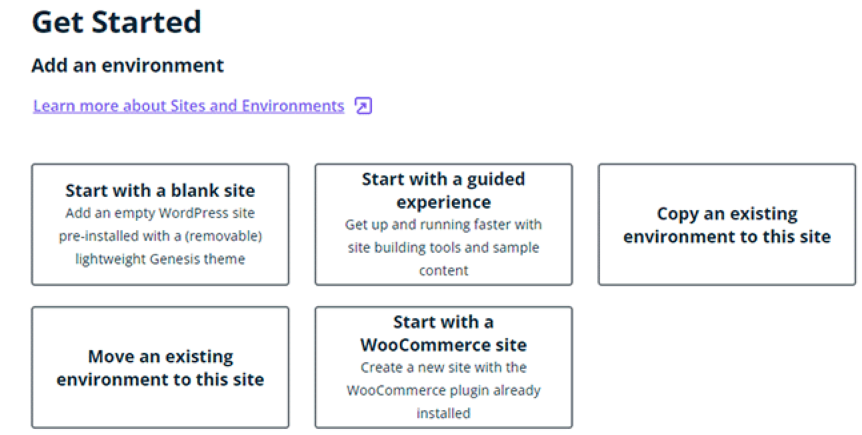The height and width of the screenshot is (435, 862).
Task: Choose the Start with a WooCommerce site card
Action: (443, 367)
